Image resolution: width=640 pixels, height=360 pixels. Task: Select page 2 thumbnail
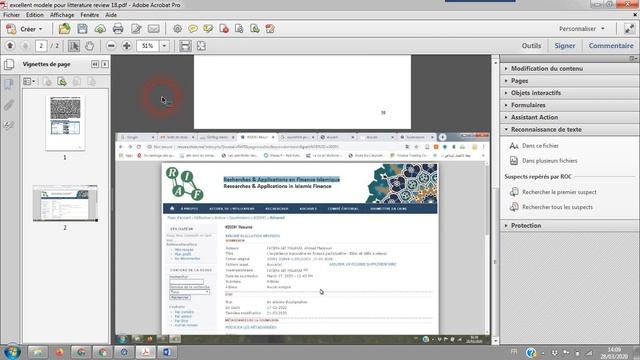coord(65,203)
